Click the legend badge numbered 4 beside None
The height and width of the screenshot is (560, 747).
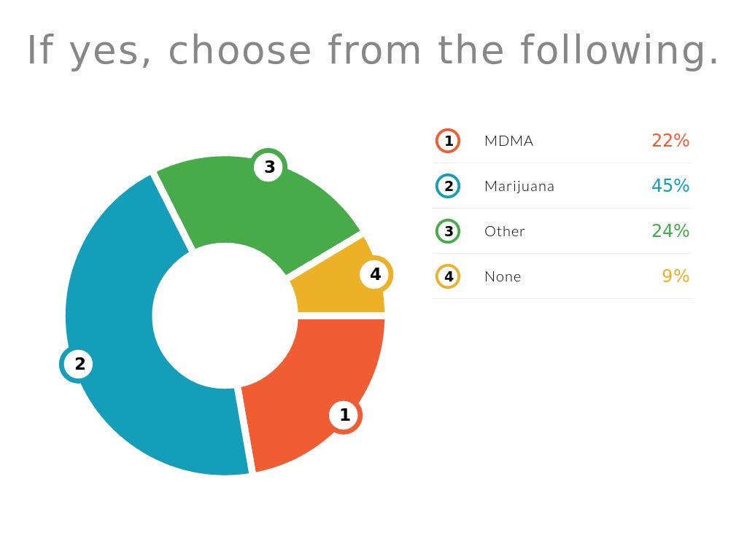point(448,276)
